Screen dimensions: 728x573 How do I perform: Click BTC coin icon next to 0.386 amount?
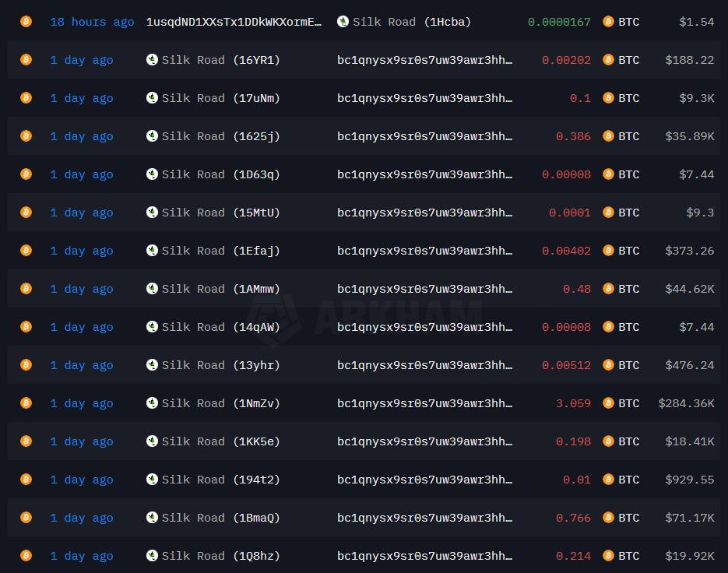pos(608,136)
